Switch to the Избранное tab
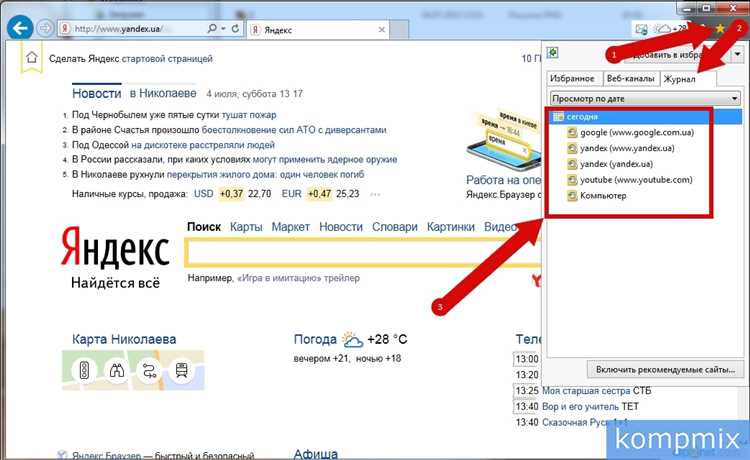Screen dimensions: 750x460 572,78
